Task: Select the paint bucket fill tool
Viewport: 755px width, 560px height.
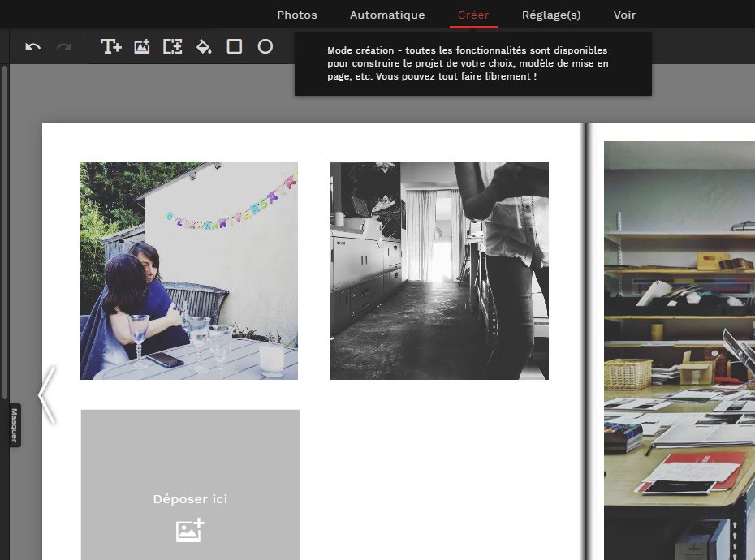Action: (x=204, y=47)
